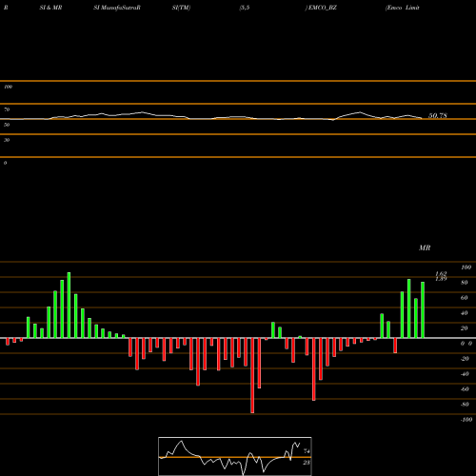Click the '80' label on MR axis

click(x=465, y=283)
